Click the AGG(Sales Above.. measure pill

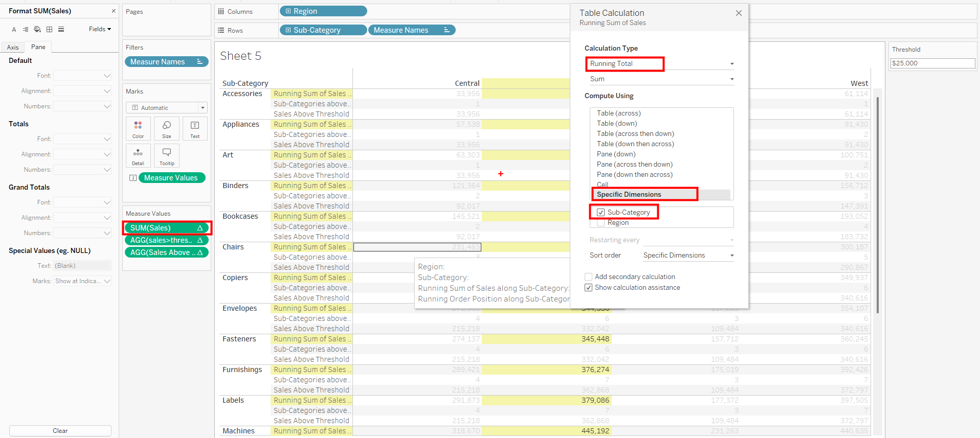[167, 252]
